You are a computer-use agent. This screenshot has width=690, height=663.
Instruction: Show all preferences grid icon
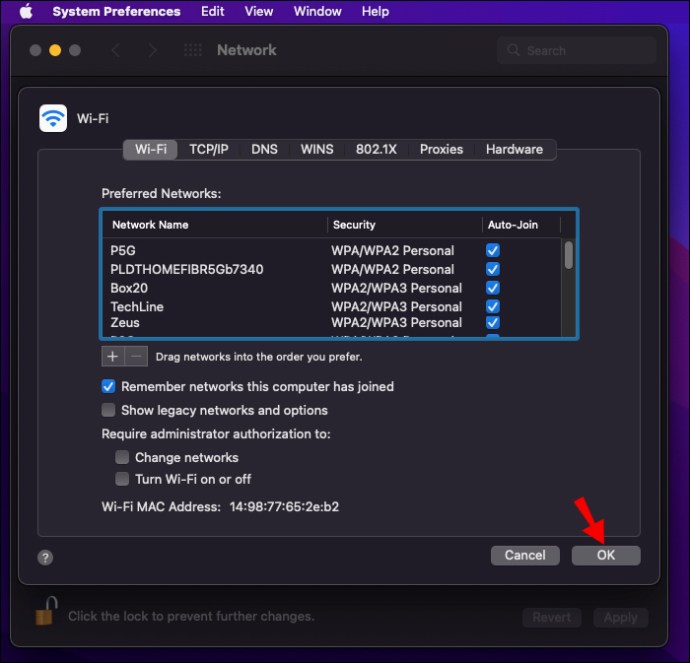click(193, 50)
